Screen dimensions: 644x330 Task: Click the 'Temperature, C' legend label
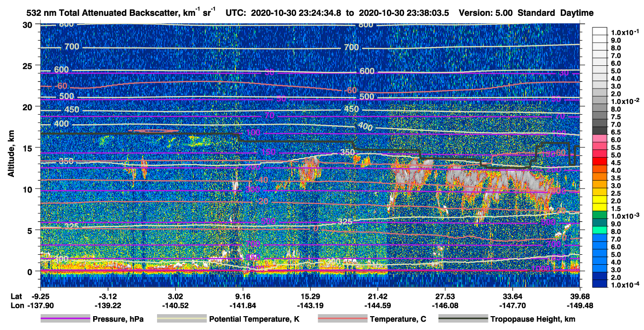pyautogui.click(x=398, y=319)
